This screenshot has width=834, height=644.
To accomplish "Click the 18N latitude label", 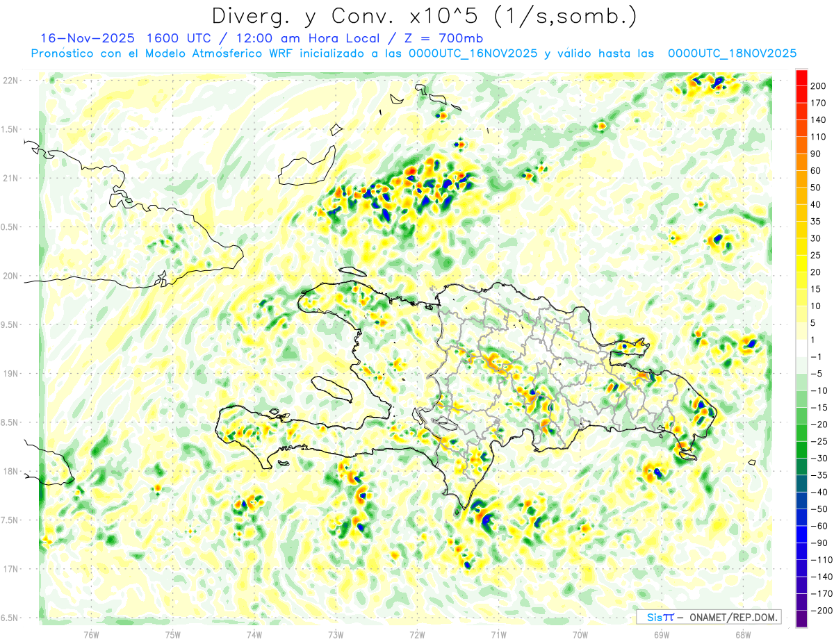I will pos(10,471).
